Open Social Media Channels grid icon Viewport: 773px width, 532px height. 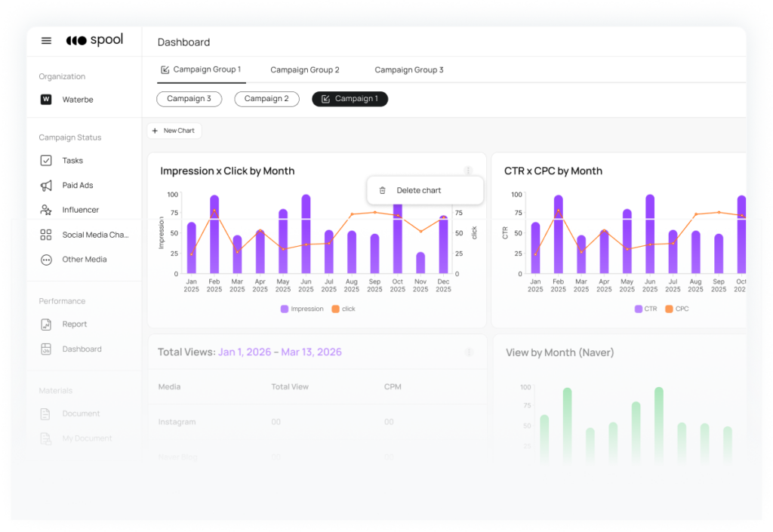click(46, 235)
